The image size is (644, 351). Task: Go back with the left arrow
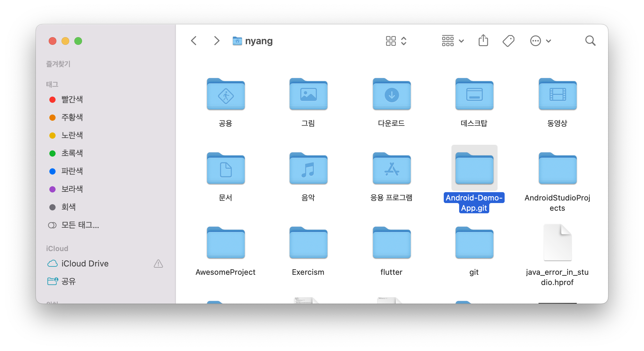point(194,41)
